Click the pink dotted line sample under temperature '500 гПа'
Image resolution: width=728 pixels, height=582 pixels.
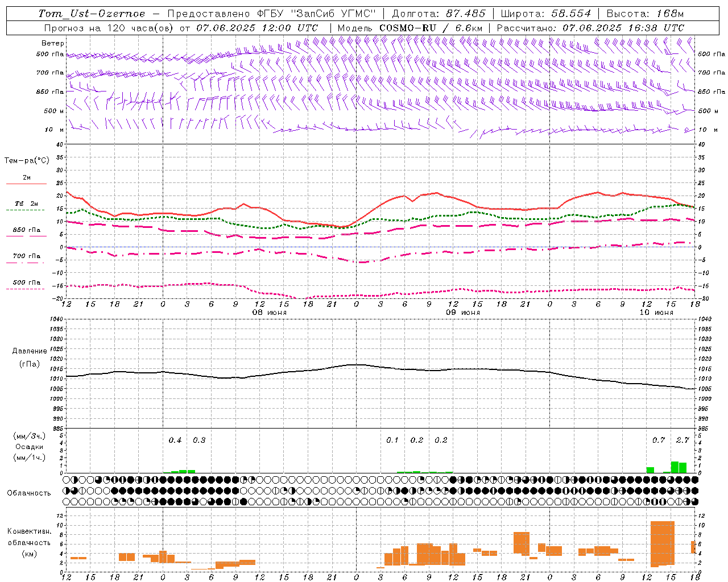(26, 289)
